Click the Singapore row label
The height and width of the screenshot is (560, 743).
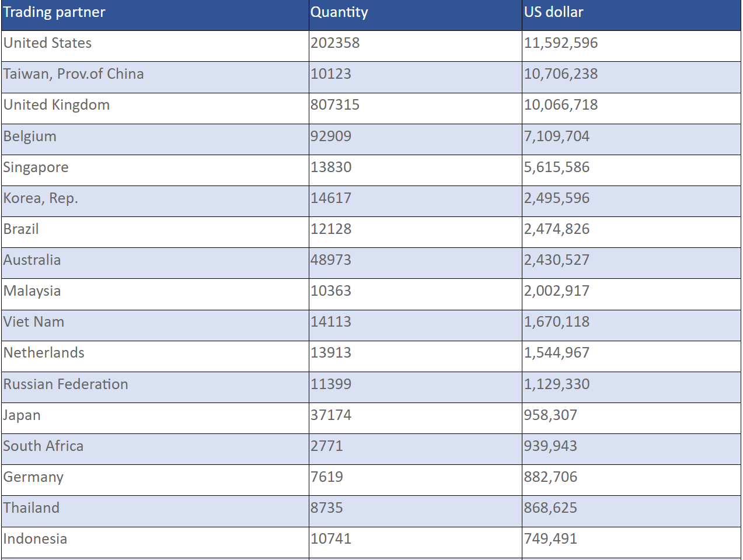click(x=36, y=167)
